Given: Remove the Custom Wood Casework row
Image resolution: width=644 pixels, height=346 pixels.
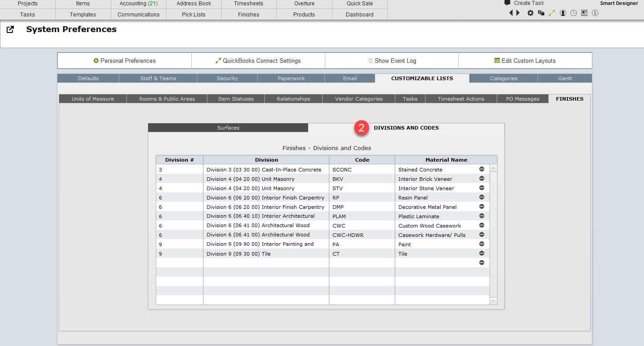Looking at the screenshot, I should tap(482, 225).
